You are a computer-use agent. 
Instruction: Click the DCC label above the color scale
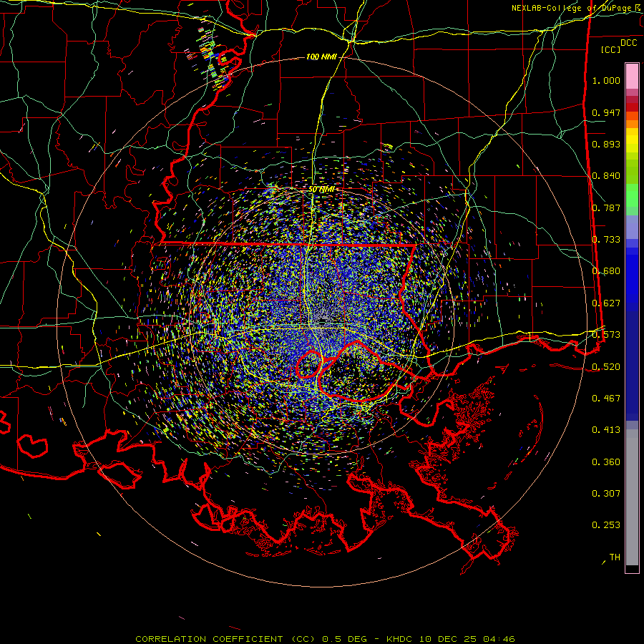tap(628, 43)
